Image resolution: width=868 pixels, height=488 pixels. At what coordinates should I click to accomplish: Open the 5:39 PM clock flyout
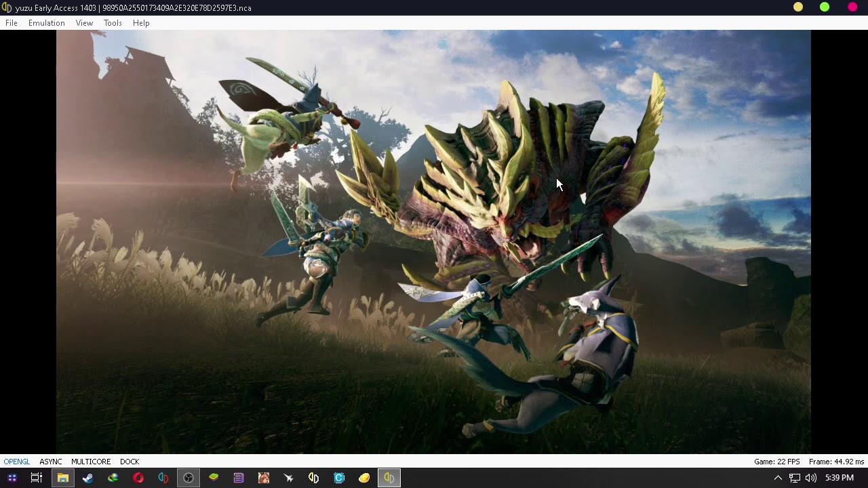[x=840, y=478]
